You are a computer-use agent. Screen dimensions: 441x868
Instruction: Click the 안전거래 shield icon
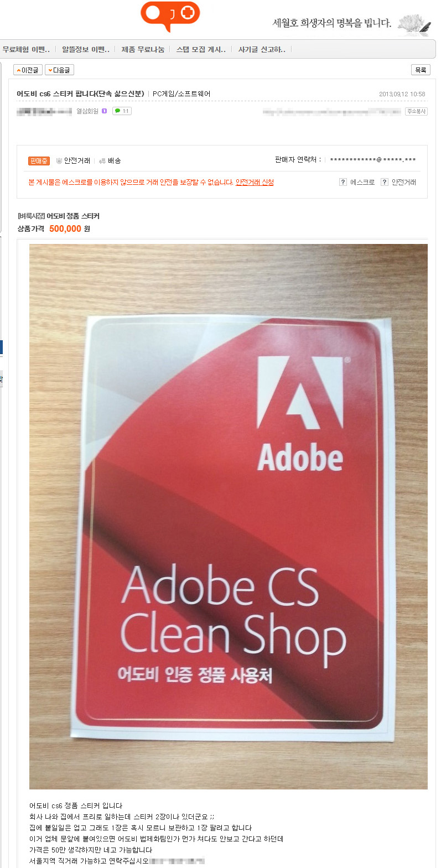click(59, 161)
